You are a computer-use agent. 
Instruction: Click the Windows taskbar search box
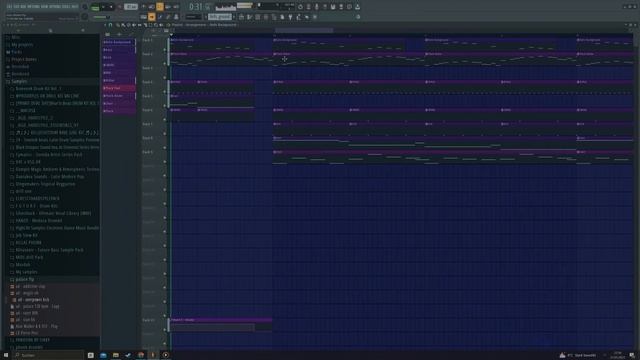(48, 355)
